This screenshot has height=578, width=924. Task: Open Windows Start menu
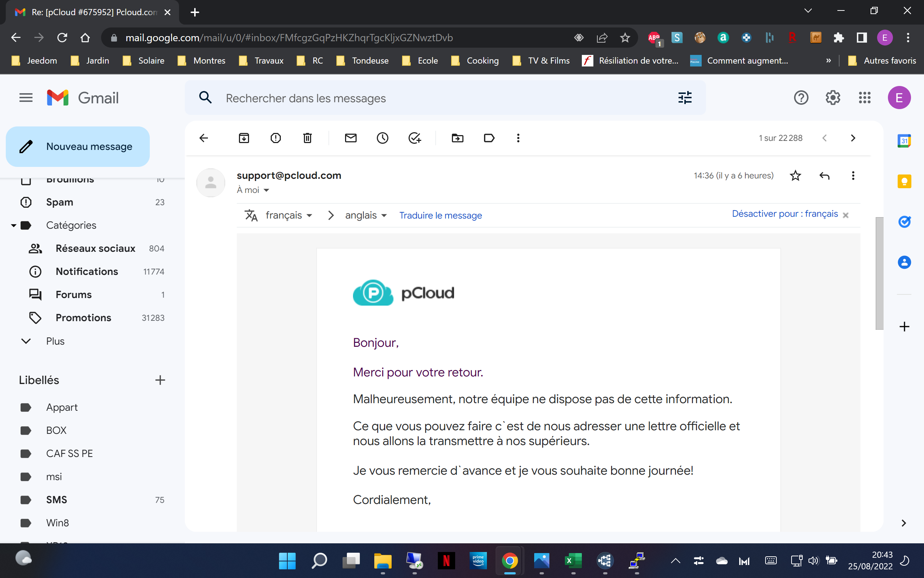[x=287, y=561]
